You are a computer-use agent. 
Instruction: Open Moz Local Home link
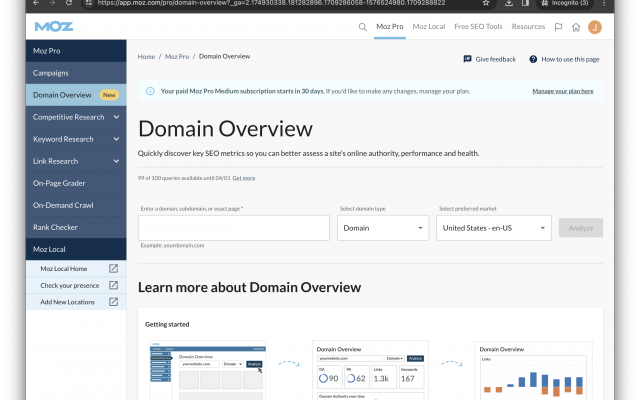[x=64, y=269]
